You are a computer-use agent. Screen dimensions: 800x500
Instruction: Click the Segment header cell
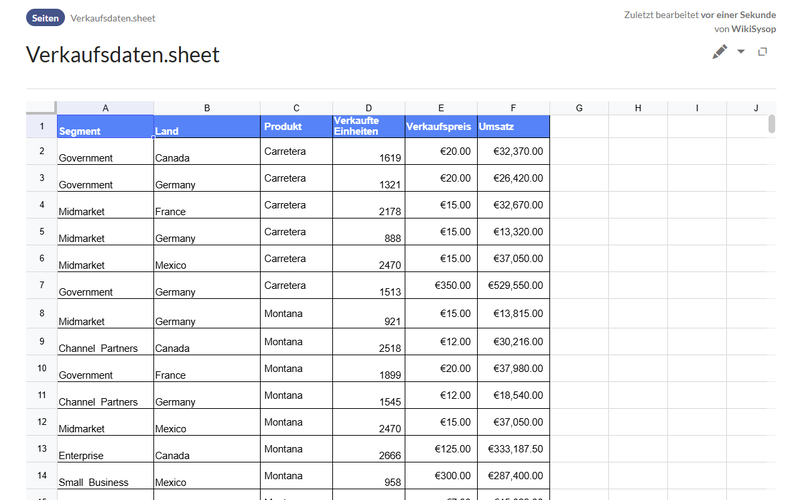click(x=105, y=127)
